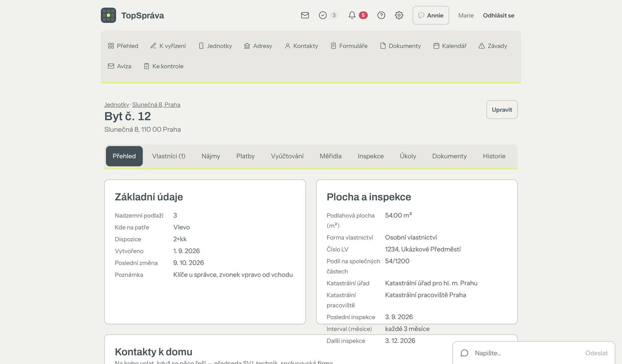Click the Marie user name
Image resolution: width=622 pixels, height=364 pixels.
point(466,15)
